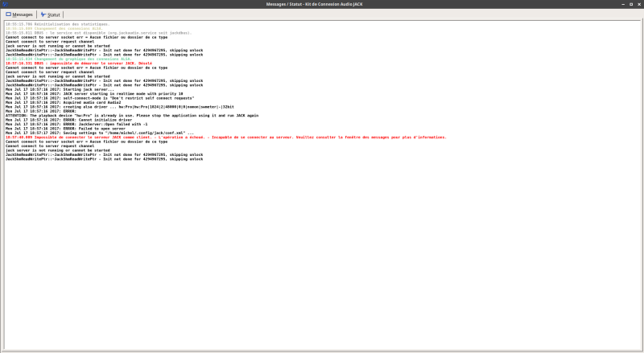Open the window menu icon in title bar
This screenshot has width=644, height=353.
[x=5, y=4]
